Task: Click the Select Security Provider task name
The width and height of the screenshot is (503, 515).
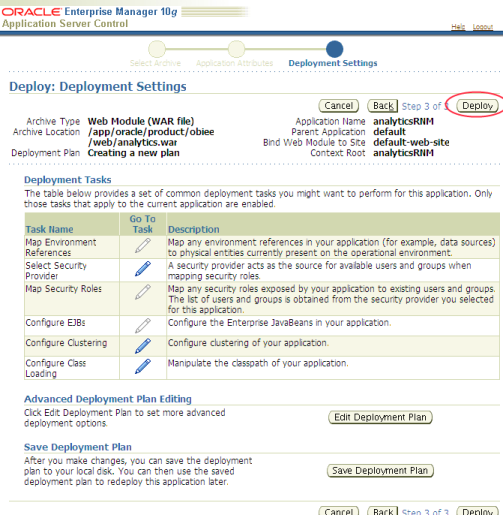Action: tap(56, 271)
